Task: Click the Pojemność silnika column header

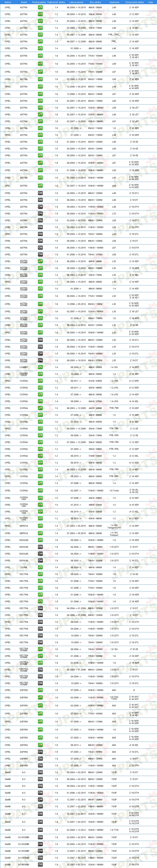Action: [x=56, y=2]
